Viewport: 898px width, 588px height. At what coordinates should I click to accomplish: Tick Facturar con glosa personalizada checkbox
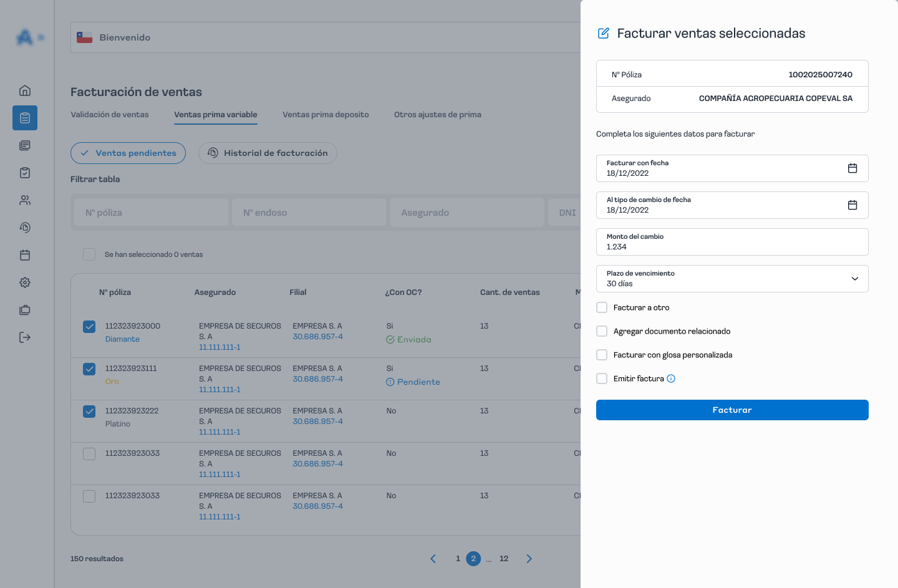pos(602,355)
